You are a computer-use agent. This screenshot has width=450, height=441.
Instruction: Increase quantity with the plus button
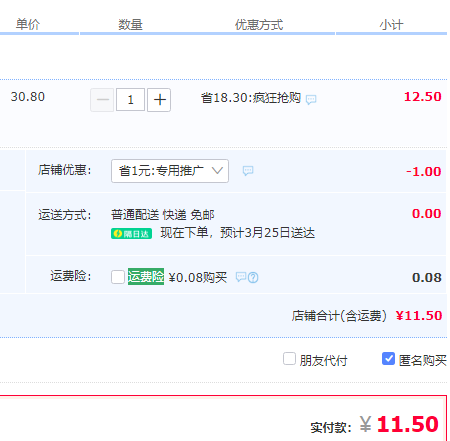coord(159,100)
